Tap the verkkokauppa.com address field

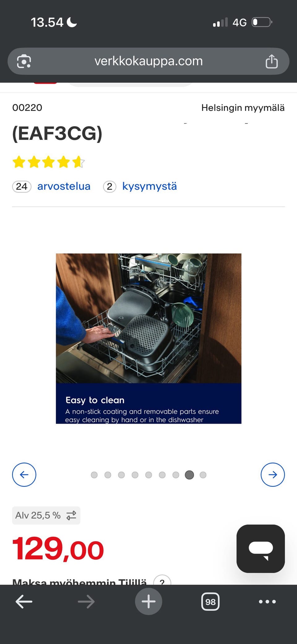click(x=148, y=61)
